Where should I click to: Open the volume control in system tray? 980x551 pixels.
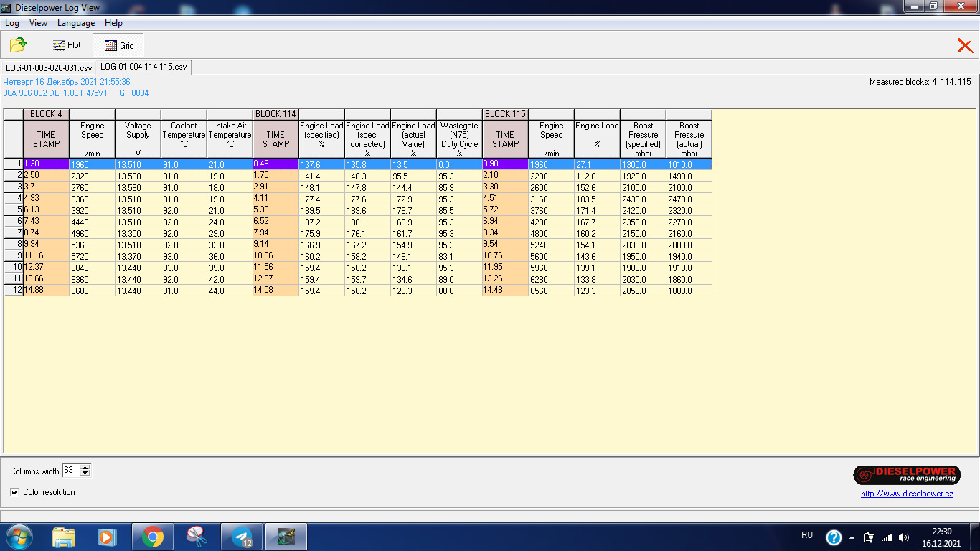coord(903,537)
